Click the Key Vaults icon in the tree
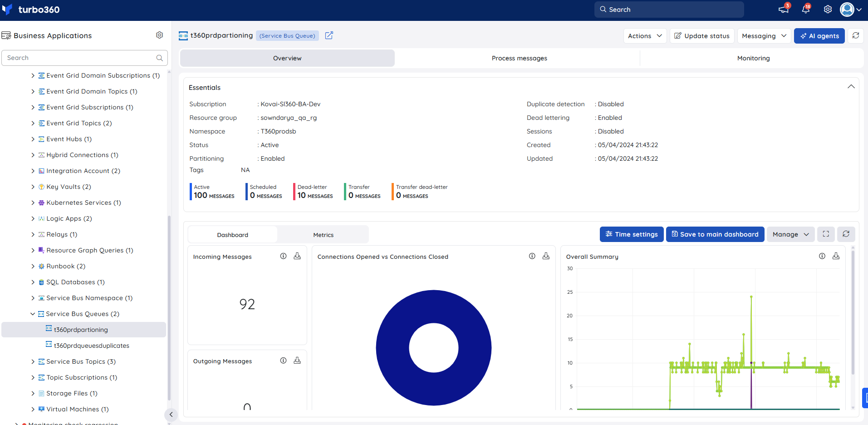 [x=41, y=187]
